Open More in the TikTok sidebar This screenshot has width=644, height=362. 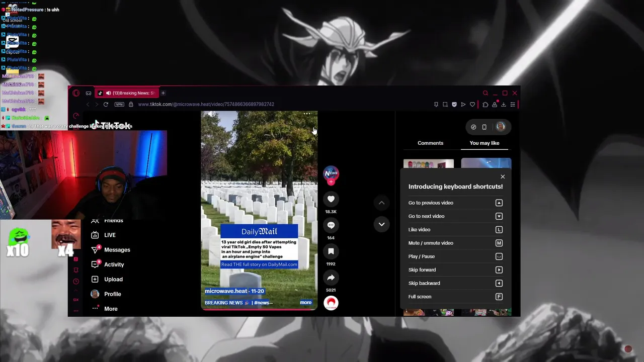click(x=111, y=309)
